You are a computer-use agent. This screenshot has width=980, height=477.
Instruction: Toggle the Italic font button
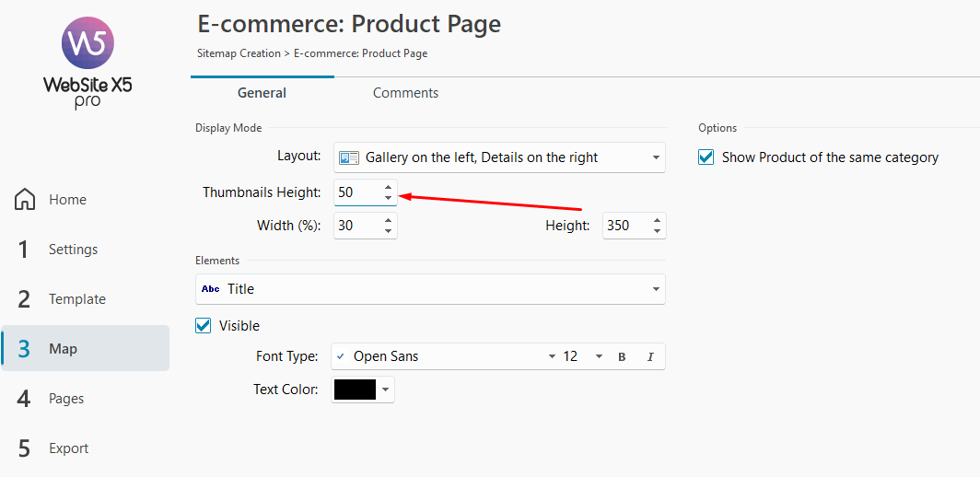[650, 356]
